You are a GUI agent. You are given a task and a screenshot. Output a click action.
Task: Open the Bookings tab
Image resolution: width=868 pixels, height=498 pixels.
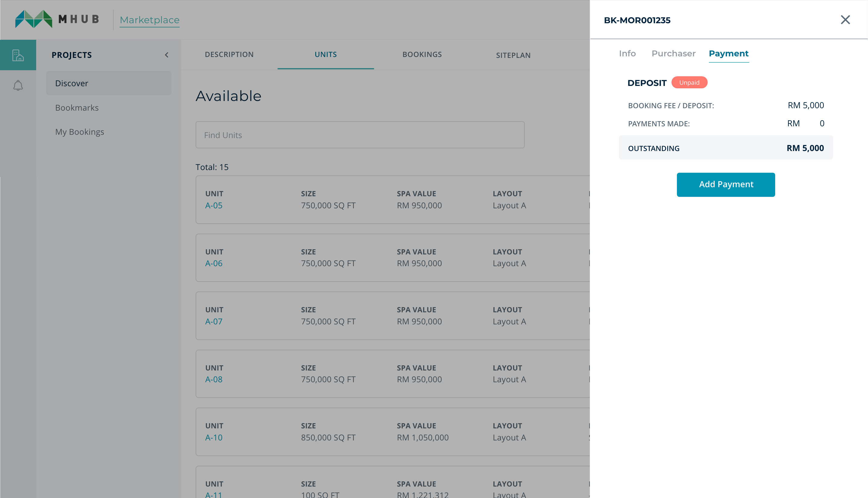pos(422,55)
